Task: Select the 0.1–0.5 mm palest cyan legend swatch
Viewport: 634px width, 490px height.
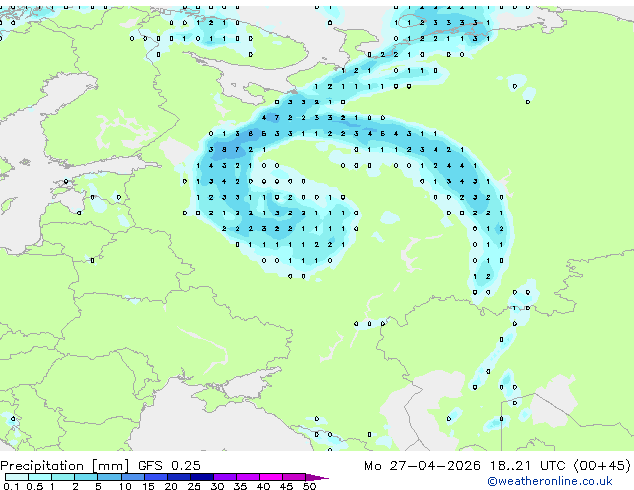Action: coord(17,477)
